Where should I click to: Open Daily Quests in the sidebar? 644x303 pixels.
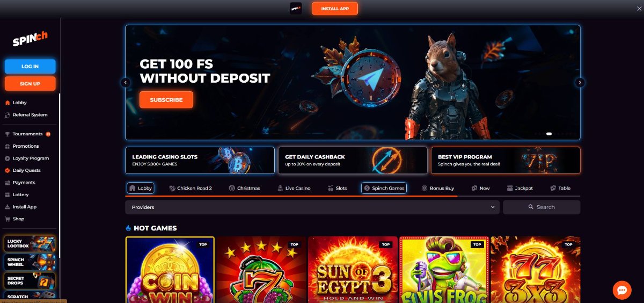26,170
